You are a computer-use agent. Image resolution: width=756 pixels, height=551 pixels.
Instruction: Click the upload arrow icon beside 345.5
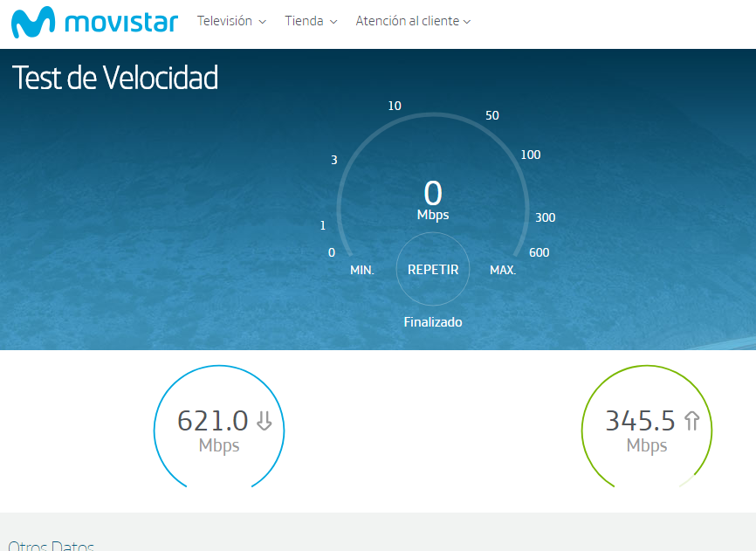click(x=692, y=422)
